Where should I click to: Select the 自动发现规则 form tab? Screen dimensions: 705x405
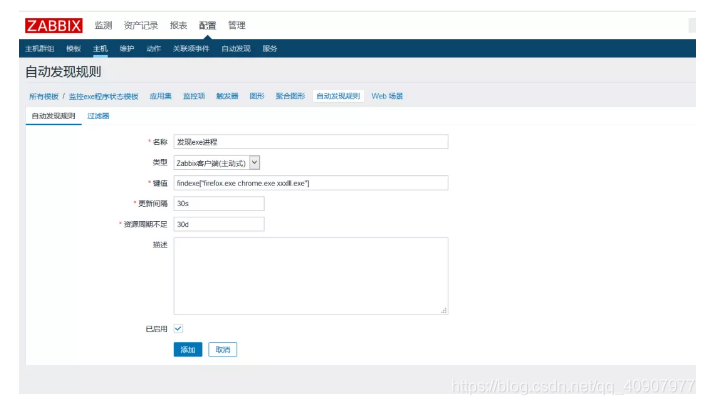(x=53, y=116)
